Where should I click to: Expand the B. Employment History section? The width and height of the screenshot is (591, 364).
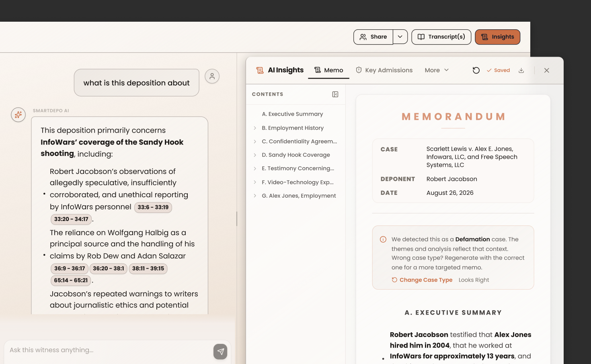(255, 128)
